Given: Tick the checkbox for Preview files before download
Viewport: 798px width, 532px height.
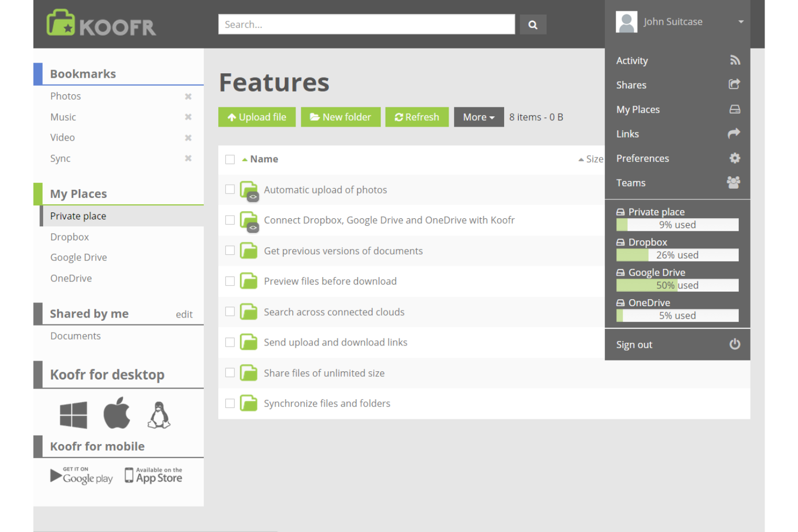Looking at the screenshot, I should pos(230,281).
